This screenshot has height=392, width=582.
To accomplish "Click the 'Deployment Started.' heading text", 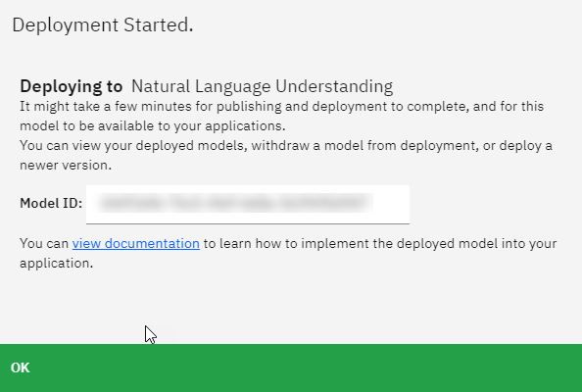I will tap(103, 25).
